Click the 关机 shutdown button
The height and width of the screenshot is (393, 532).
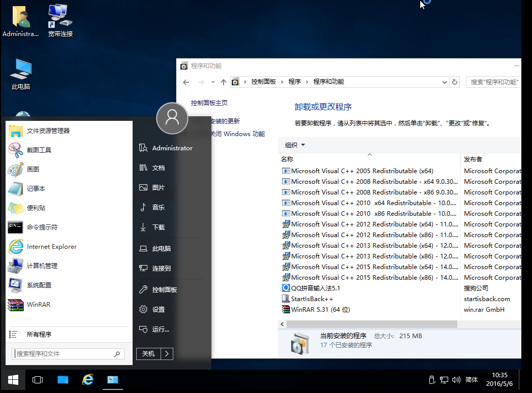coord(148,354)
